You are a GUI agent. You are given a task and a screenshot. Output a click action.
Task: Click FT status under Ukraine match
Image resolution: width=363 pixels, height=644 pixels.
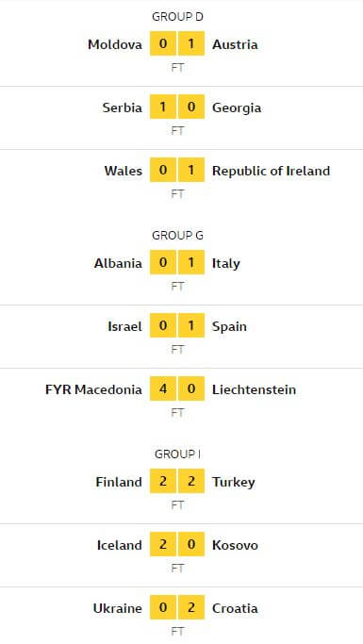click(177, 631)
